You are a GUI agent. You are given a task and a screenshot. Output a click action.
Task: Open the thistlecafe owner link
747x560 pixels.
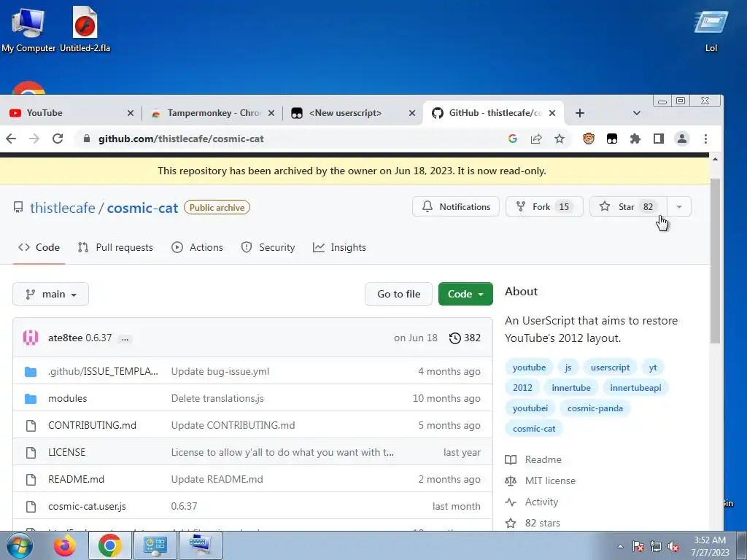pyautogui.click(x=63, y=208)
